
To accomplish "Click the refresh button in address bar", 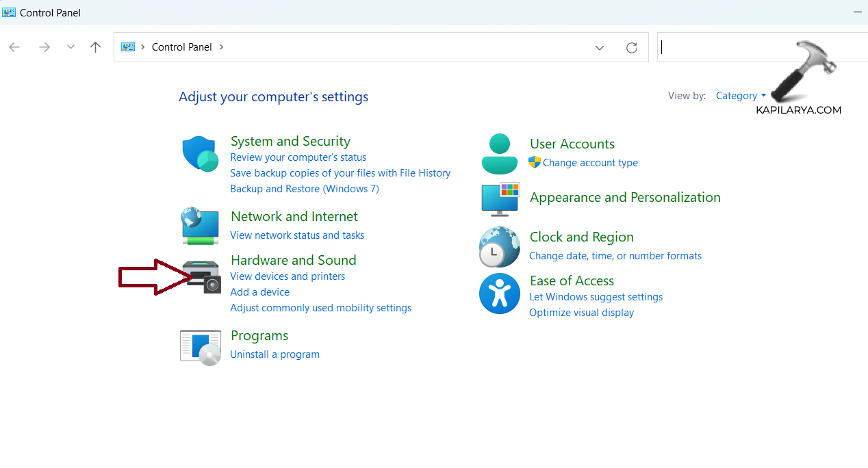I will pos(632,47).
